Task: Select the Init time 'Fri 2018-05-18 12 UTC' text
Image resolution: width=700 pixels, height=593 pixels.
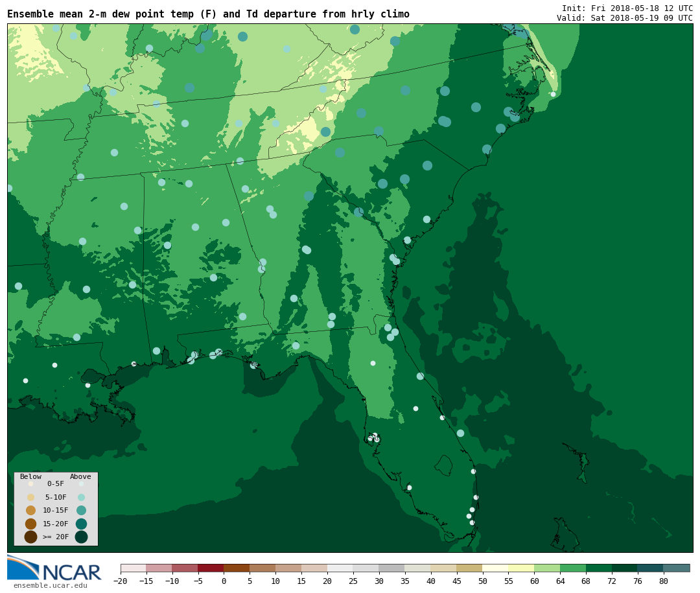Action: click(x=642, y=8)
